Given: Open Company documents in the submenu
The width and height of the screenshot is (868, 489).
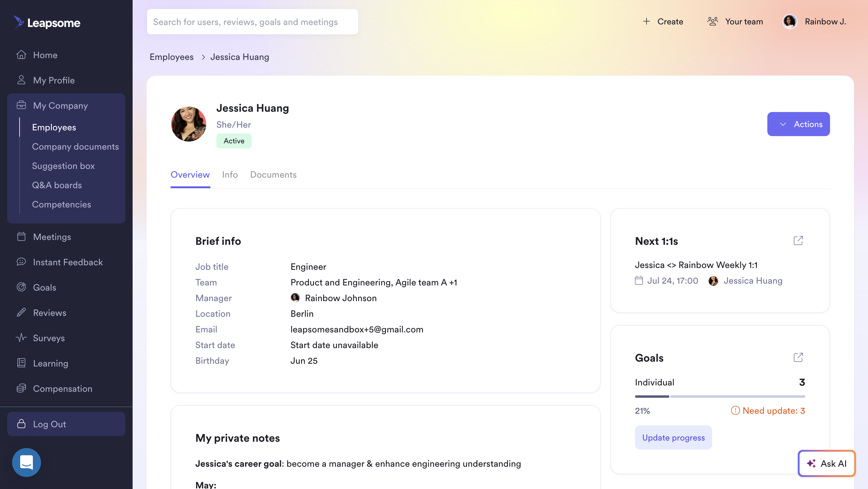Looking at the screenshot, I should click(75, 146).
